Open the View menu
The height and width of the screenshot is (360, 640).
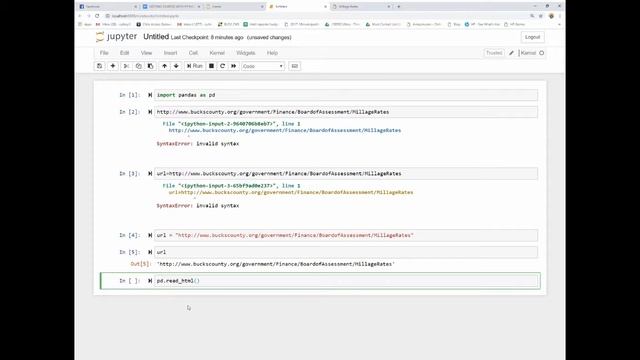pos(146,53)
